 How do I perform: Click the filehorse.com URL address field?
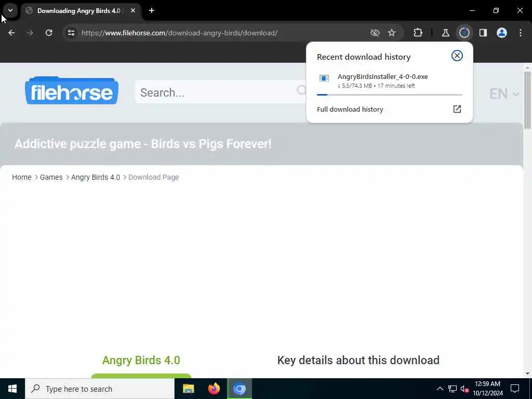179,33
